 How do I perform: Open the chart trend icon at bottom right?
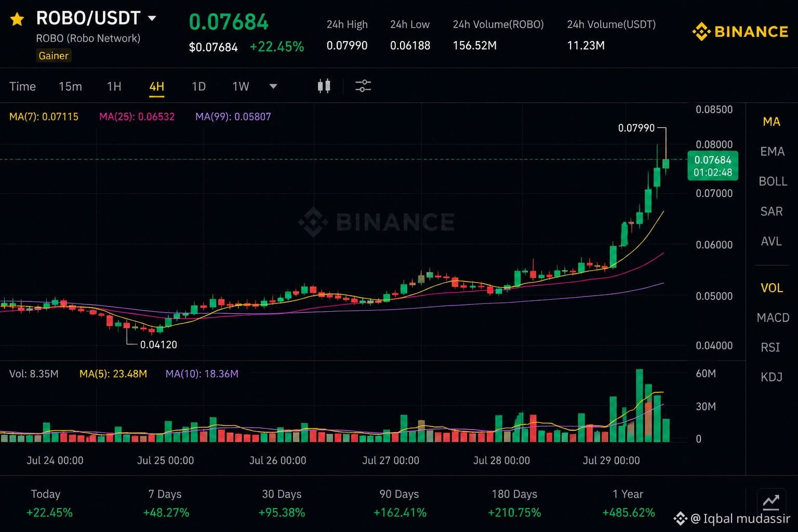pos(771,502)
